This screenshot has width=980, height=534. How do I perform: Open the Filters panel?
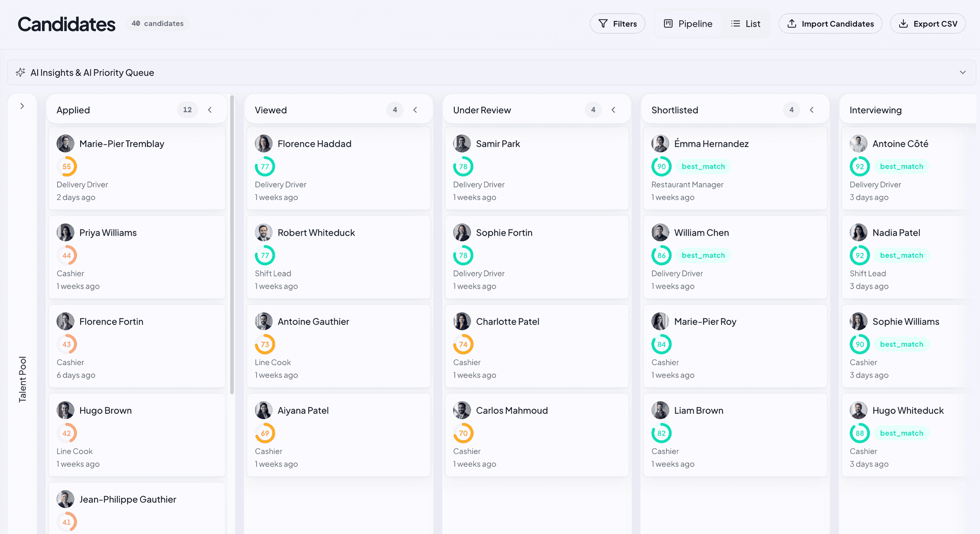point(618,23)
